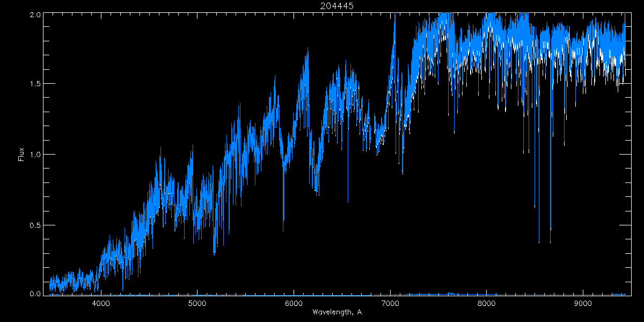Click the 1.0 flux tick label
The image size is (644, 322).
pos(34,155)
